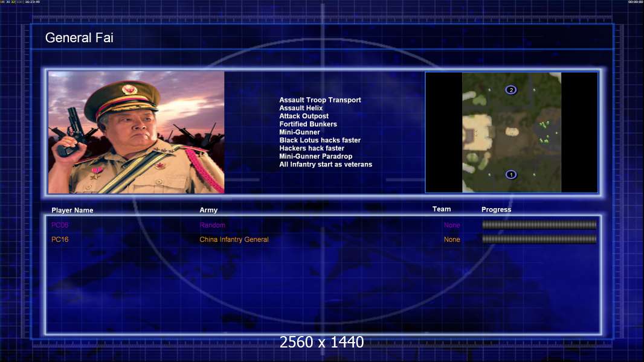
Task: Click player name PC05
Action: click(x=60, y=225)
